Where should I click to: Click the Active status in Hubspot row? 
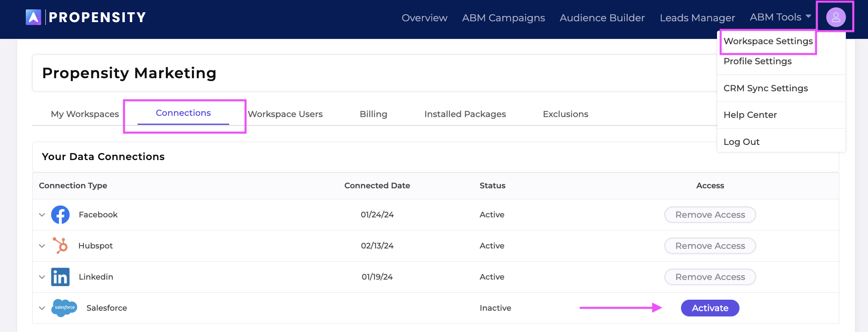pos(492,246)
